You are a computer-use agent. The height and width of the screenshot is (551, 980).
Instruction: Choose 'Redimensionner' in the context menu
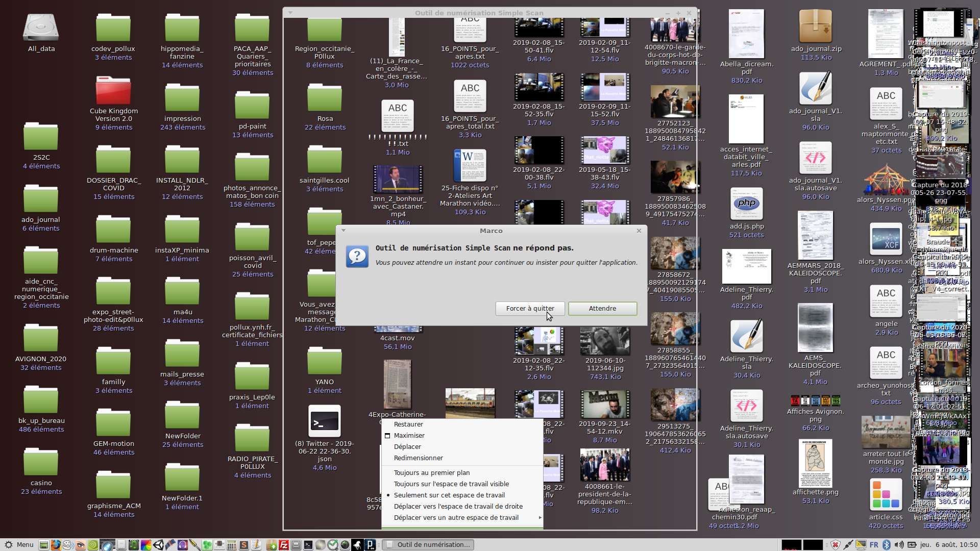coord(418,458)
